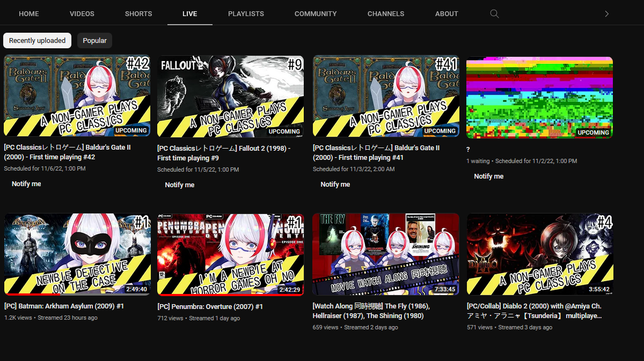Switch to the VIDEOS tab
This screenshot has height=361, width=644.
[82, 13]
